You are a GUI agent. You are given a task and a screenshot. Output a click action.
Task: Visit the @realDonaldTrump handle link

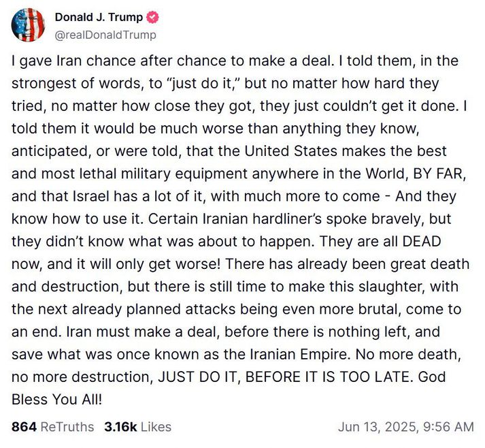[105, 35]
